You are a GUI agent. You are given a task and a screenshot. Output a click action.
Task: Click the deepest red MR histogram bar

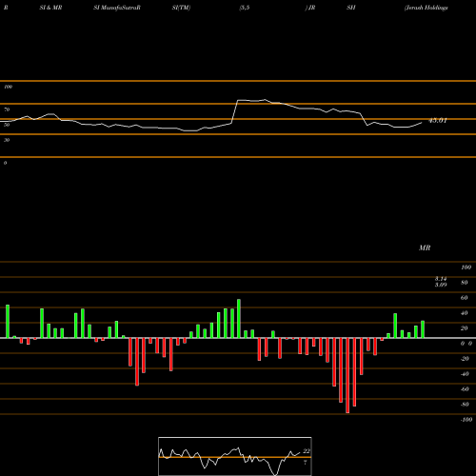[347, 375]
